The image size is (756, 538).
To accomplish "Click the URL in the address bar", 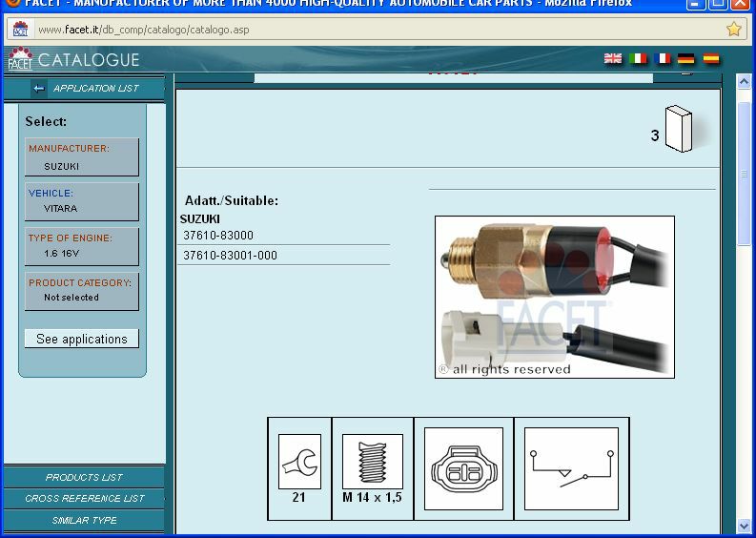I will [x=144, y=30].
